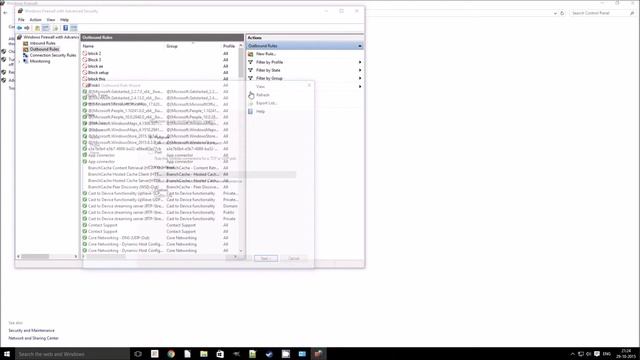Image resolution: width=640 pixels, height=360 pixels.
Task: Toggle the Show/Hide Console Tree toolbar icon
Action: [x=46, y=28]
